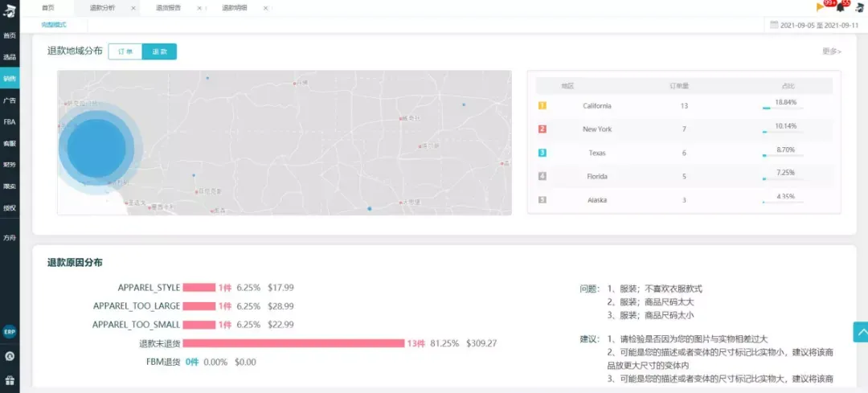The width and height of the screenshot is (868, 393).
Task: Select the 退款 toggle for region distribution
Action: pos(159,51)
